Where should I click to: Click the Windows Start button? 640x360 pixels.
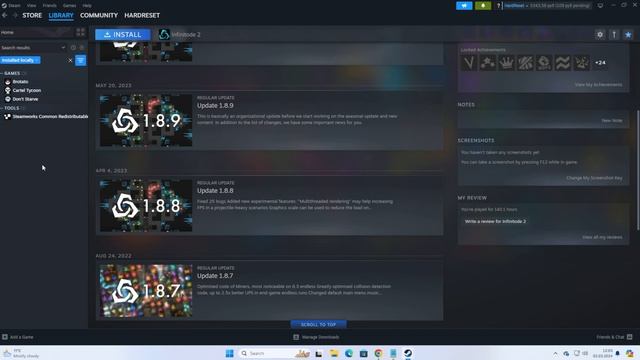tap(229, 353)
